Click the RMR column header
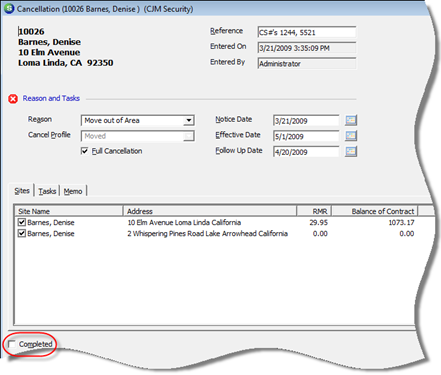Screen dimensions: 441x375 pos(314,211)
